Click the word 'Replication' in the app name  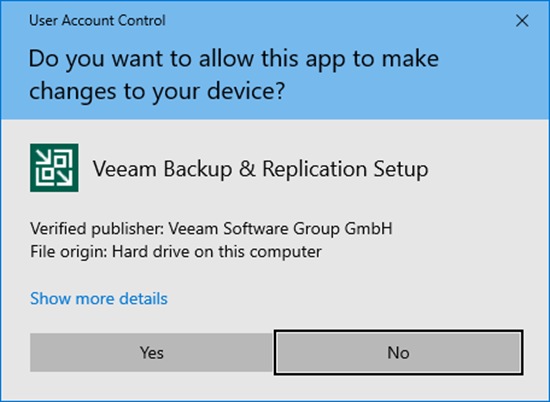click(315, 169)
